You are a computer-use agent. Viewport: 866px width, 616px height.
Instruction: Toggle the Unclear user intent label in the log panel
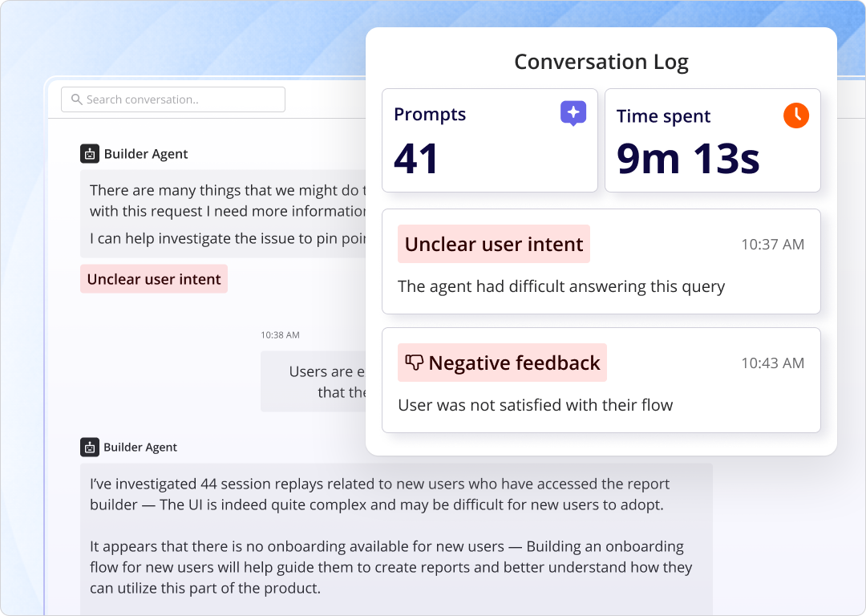coord(493,244)
